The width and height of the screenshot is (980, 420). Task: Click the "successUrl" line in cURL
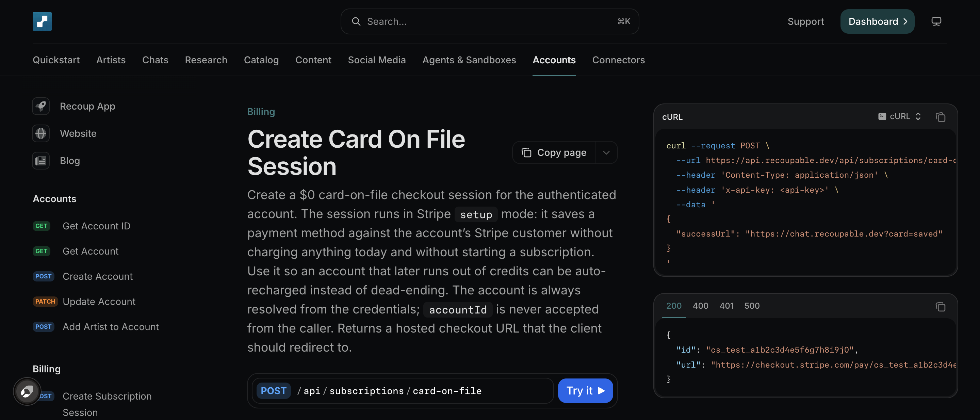pos(809,233)
